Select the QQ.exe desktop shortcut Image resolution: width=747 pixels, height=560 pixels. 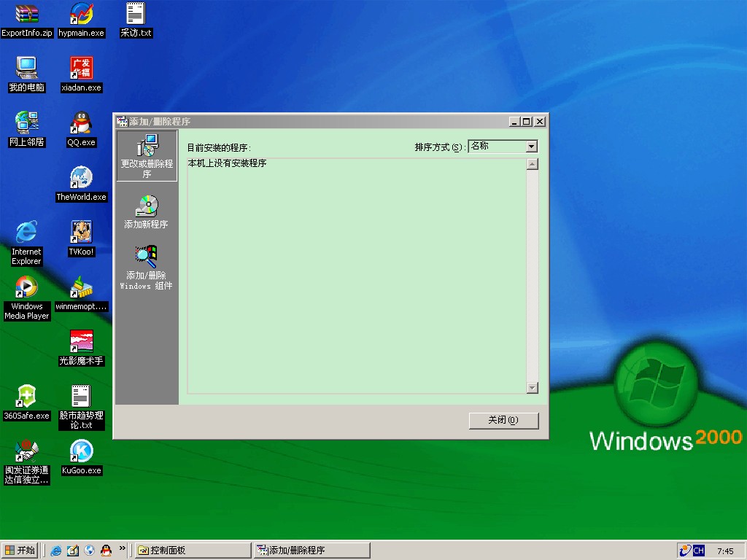point(82,130)
